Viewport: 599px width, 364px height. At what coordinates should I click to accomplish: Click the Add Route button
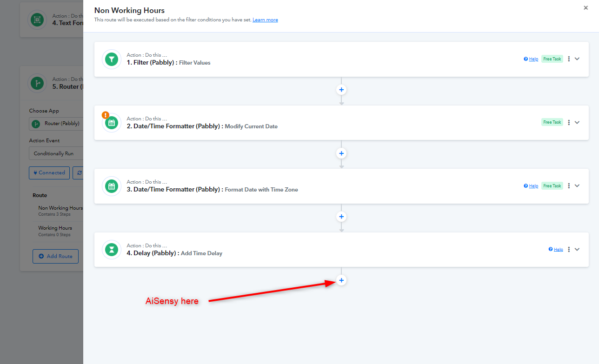coord(55,256)
